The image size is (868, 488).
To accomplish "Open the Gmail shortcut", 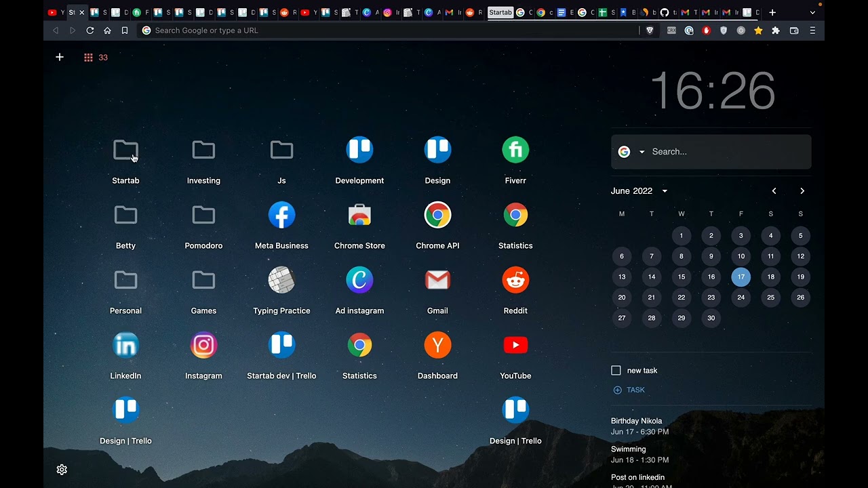I will click(x=437, y=280).
